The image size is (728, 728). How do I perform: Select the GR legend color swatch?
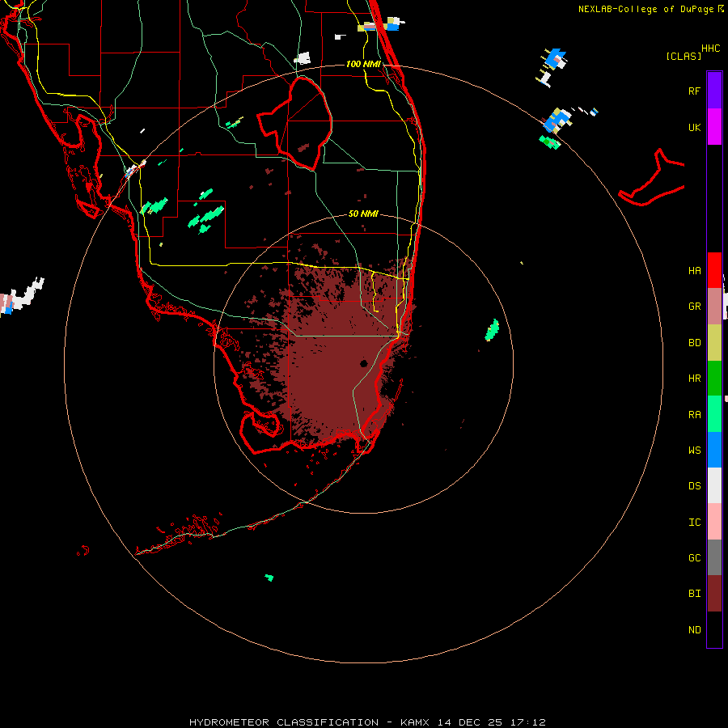coord(714,306)
